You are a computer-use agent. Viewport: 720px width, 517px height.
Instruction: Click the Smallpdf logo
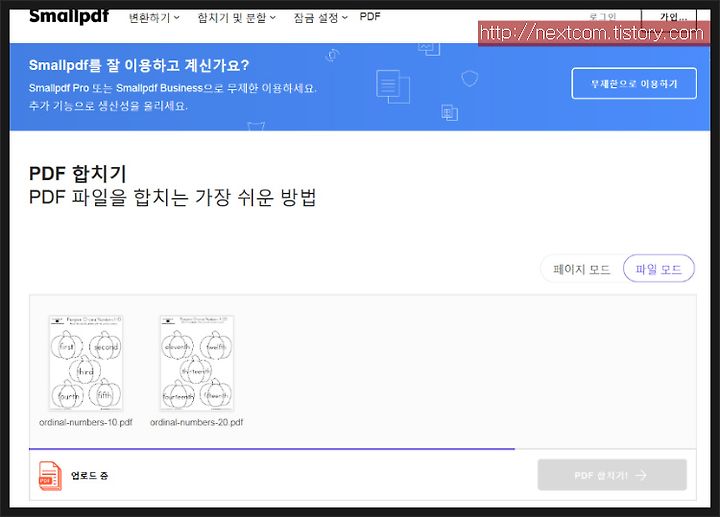[x=69, y=17]
